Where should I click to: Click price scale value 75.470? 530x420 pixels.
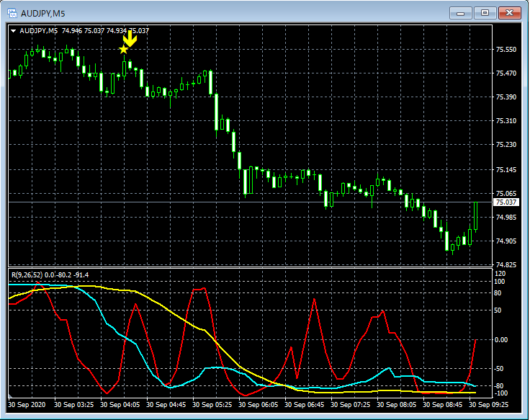click(506, 73)
